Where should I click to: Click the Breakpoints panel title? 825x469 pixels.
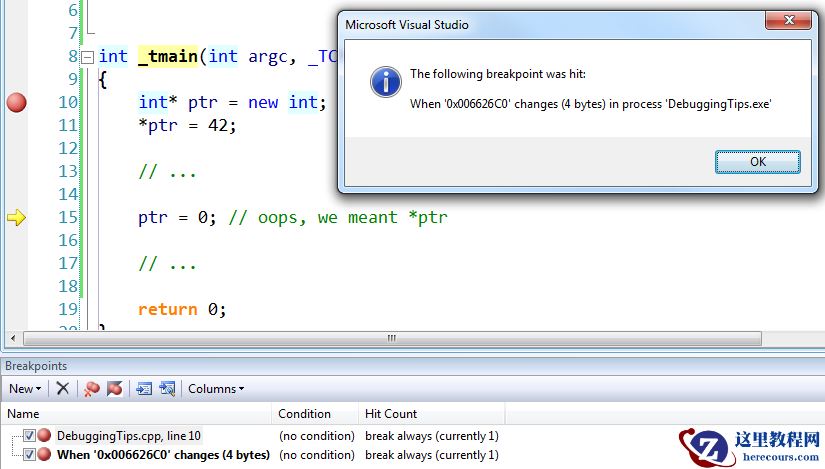pyautogui.click(x=36, y=366)
